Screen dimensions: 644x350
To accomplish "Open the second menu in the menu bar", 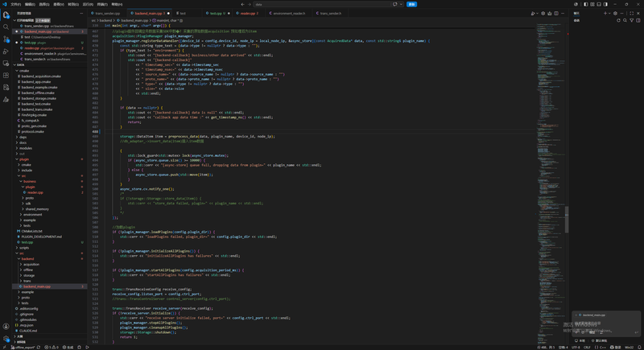I will tap(30, 4).
